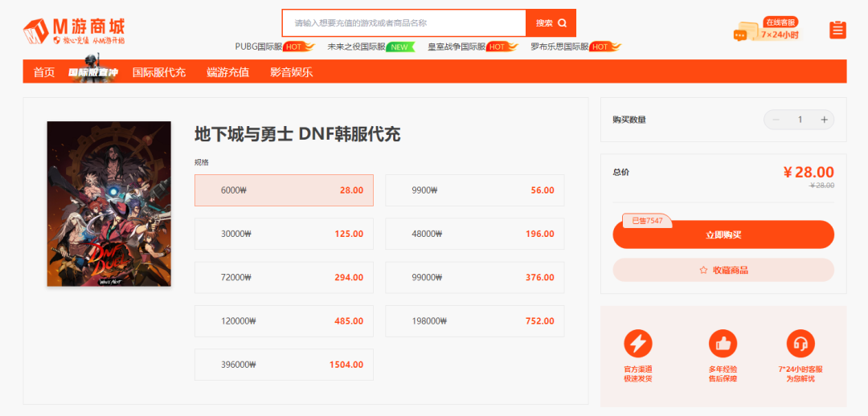The width and height of the screenshot is (868, 416).
Task: Click the struck-through original price ¥28.00
Action: pyautogui.click(x=821, y=186)
